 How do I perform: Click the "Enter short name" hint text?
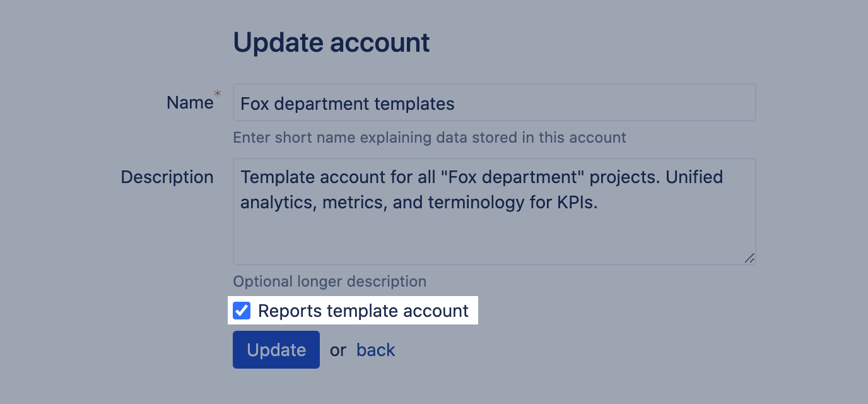[429, 138]
